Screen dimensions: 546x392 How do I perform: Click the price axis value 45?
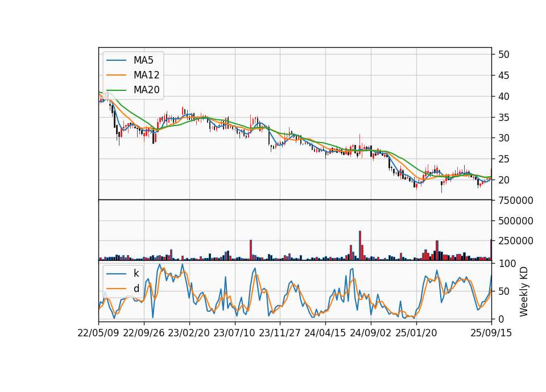(x=504, y=76)
